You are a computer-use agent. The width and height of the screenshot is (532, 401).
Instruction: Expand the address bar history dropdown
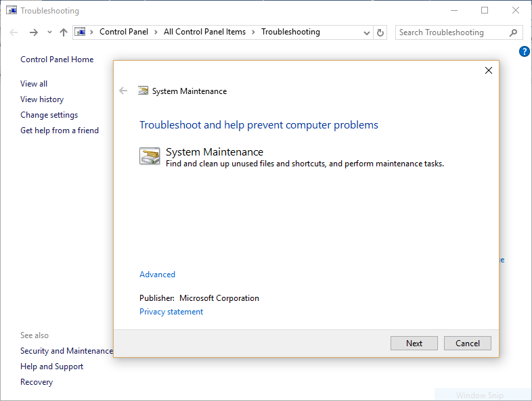367,32
